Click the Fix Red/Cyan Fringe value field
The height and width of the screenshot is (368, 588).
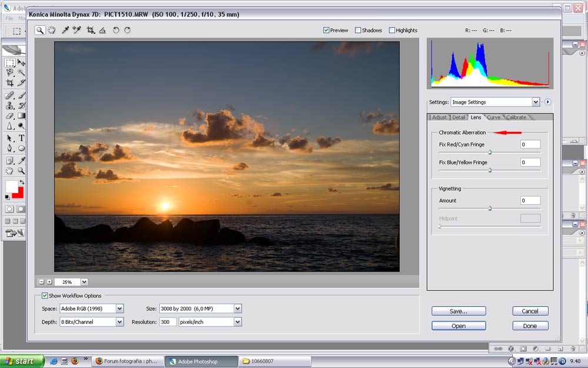click(530, 144)
